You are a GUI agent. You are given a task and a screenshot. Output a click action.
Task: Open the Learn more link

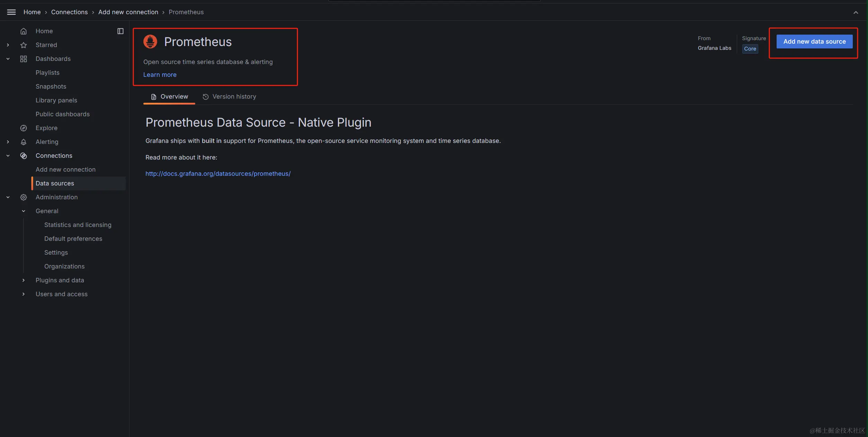point(160,75)
